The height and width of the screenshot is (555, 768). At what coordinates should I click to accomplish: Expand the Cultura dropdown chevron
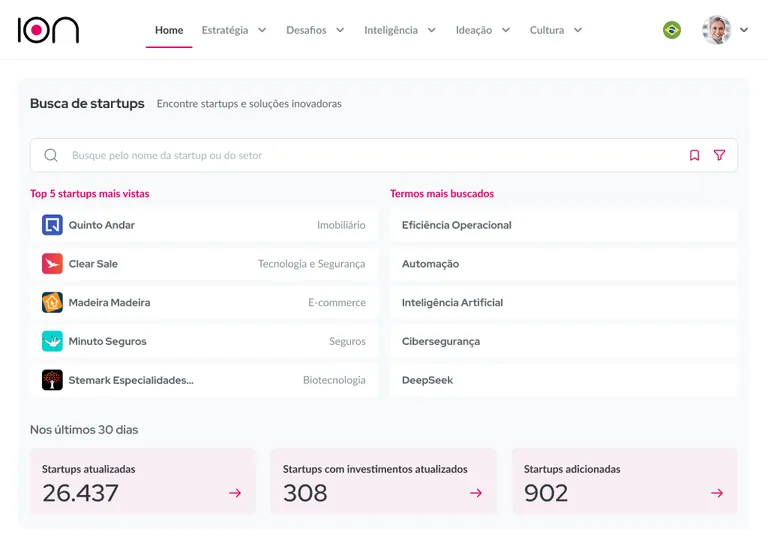tap(578, 30)
